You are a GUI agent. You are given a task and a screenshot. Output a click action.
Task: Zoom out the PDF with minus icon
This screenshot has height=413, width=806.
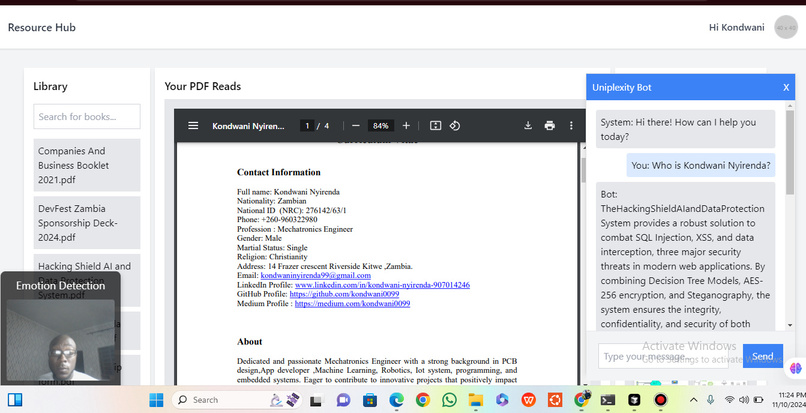[356, 125]
